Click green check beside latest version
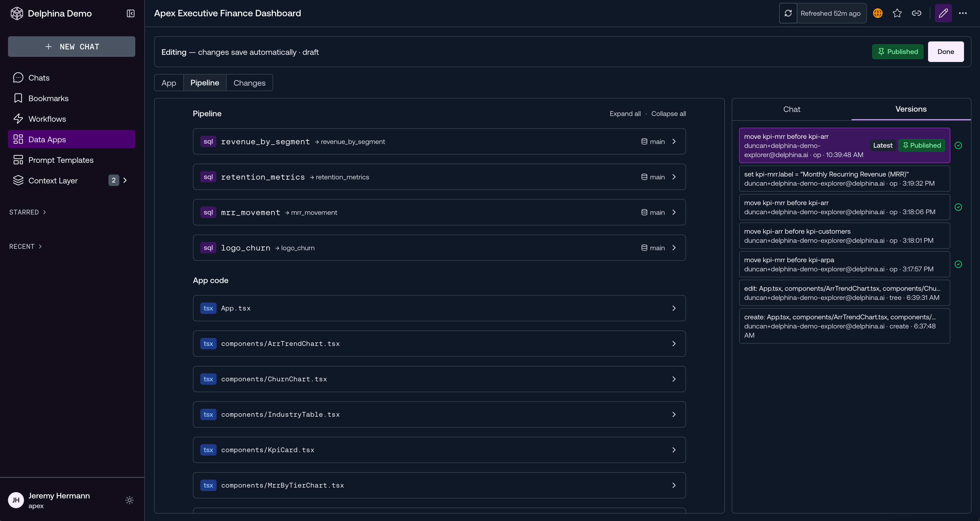Viewport: 980px width, 521px height. (958, 145)
